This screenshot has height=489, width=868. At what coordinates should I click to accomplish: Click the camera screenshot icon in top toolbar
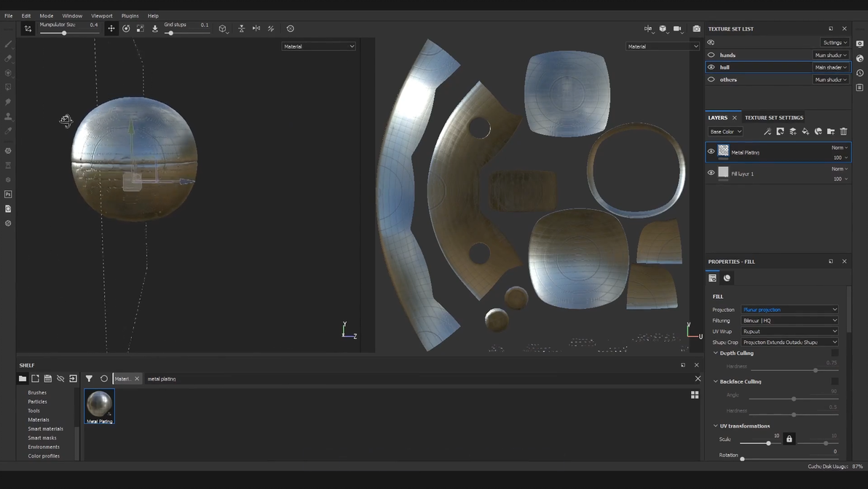click(x=696, y=28)
